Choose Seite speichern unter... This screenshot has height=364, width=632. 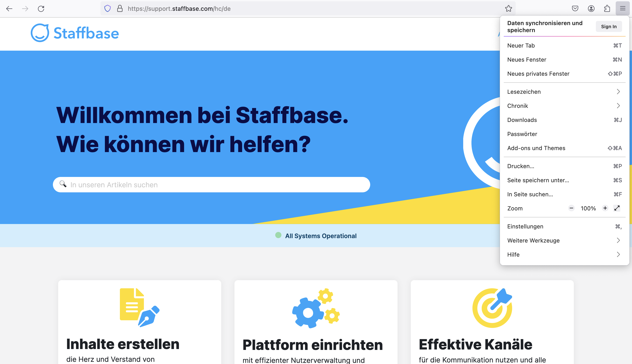[x=564, y=180]
